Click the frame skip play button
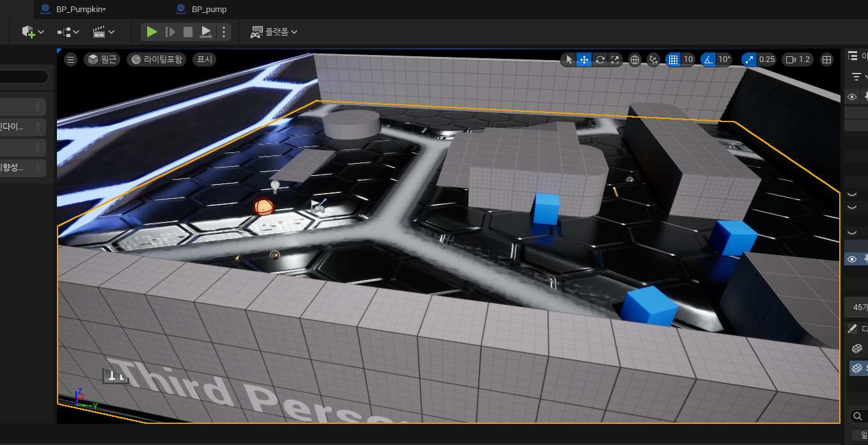Screen dimensions: 868x445 point(170,31)
